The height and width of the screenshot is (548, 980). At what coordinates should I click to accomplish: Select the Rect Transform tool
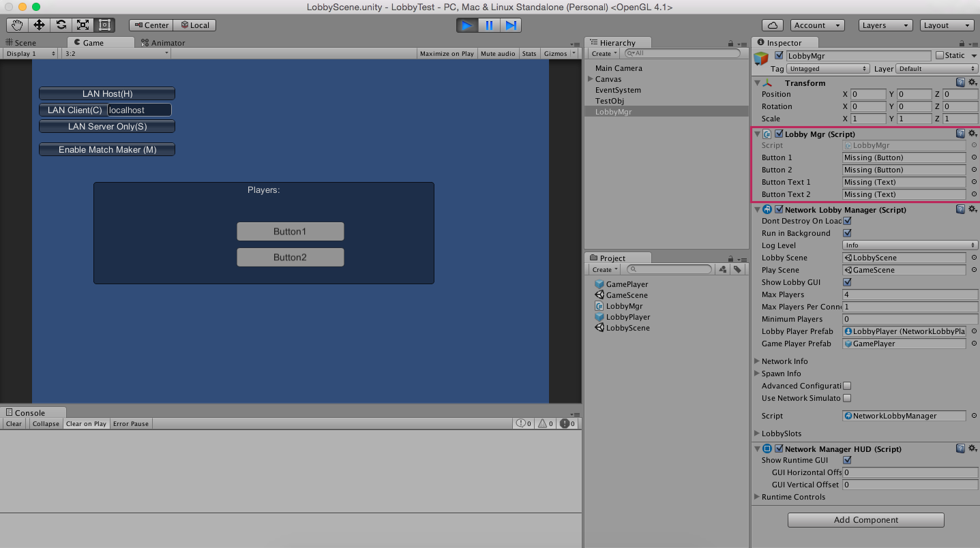[104, 25]
